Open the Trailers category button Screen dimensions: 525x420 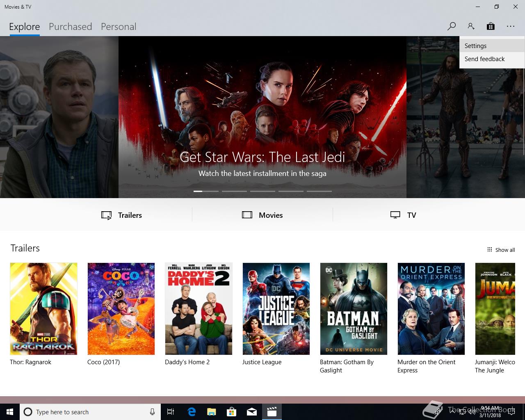tap(121, 215)
